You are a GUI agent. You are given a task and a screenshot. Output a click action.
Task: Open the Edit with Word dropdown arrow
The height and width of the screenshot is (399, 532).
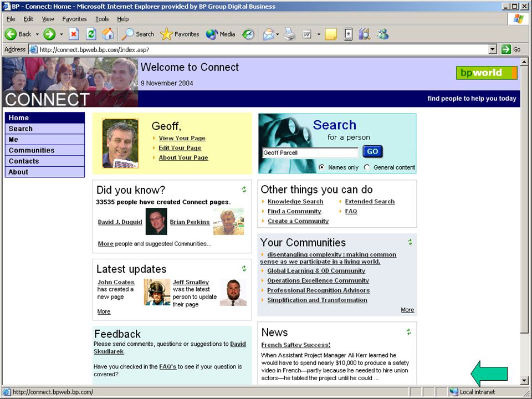[319, 34]
